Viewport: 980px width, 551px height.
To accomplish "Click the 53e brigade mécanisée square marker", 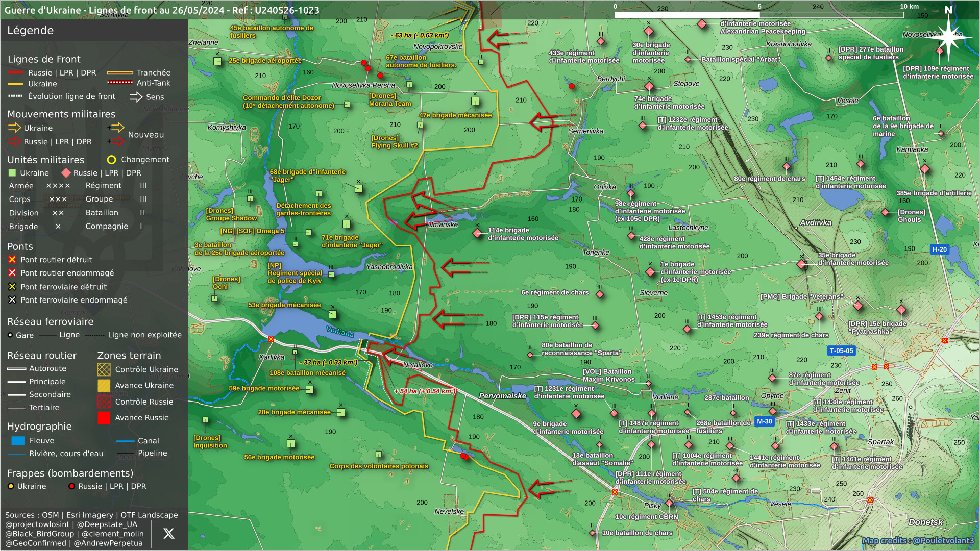I will pos(333,314).
